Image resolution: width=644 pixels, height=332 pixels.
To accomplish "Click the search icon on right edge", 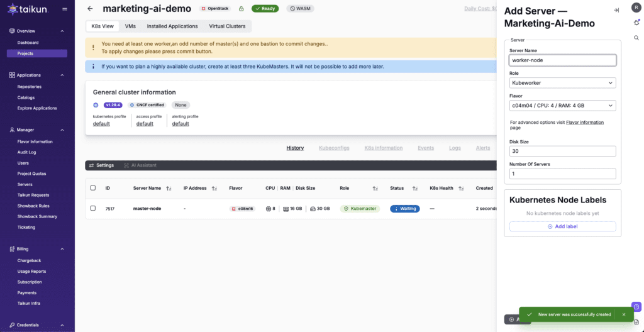I will click(636, 38).
